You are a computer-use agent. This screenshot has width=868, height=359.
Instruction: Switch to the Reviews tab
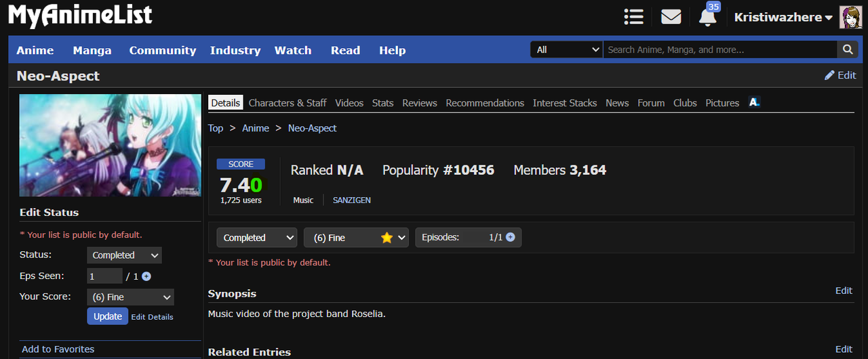pyautogui.click(x=420, y=103)
